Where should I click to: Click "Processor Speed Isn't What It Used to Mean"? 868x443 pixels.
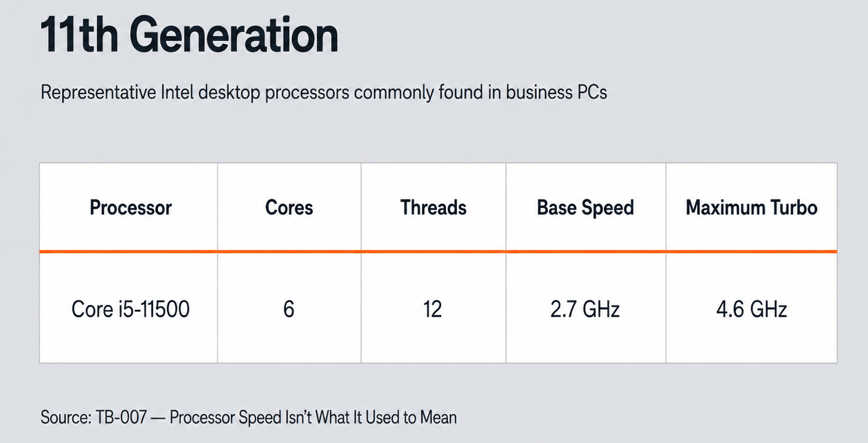(314, 417)
